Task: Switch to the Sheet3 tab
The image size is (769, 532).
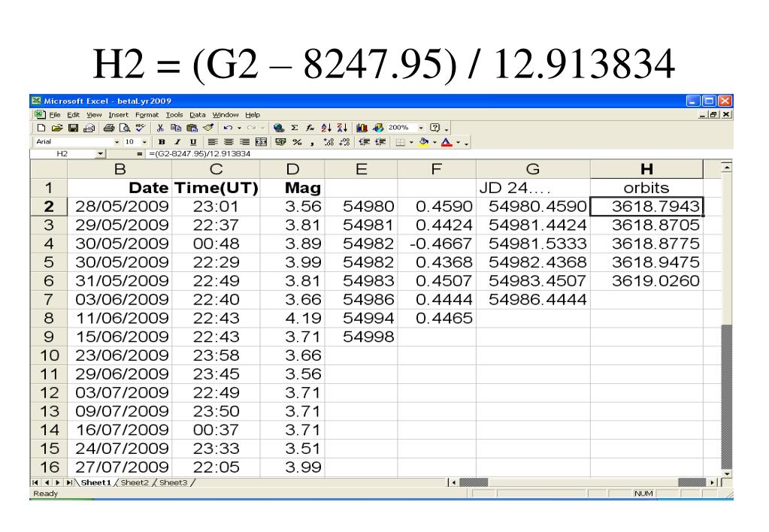Action: 173,482
